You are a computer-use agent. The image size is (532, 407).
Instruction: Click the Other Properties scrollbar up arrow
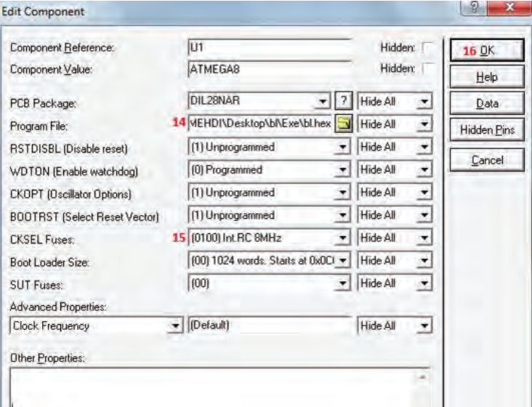coord(422,376)
